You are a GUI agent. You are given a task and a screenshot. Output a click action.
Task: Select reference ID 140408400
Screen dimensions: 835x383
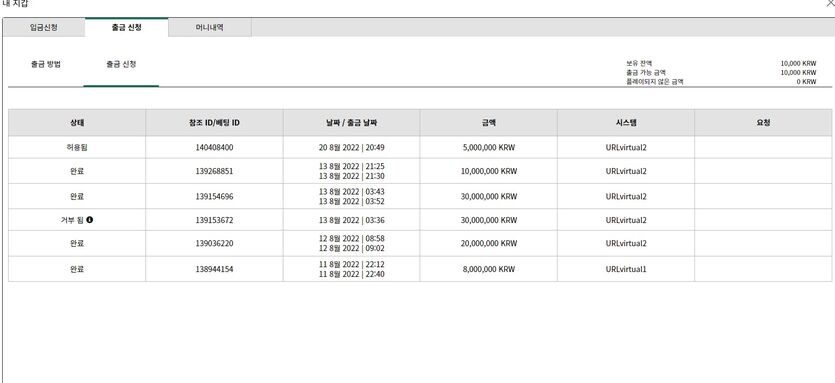[x=214, y=148]
